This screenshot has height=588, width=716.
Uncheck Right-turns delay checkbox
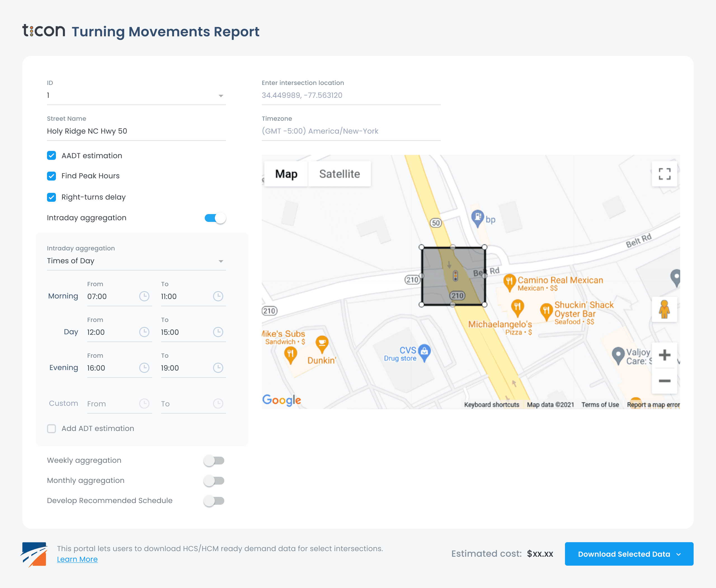tap(51, 197)
